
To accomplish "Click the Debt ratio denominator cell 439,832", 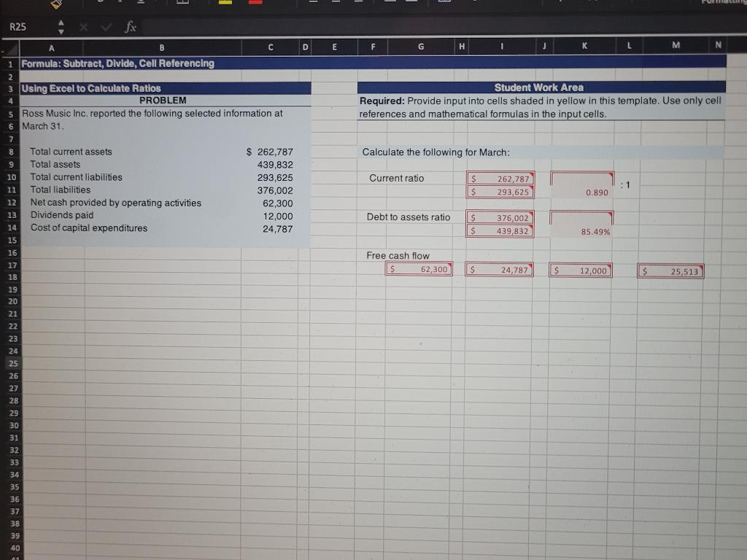I will pos(500,231).
